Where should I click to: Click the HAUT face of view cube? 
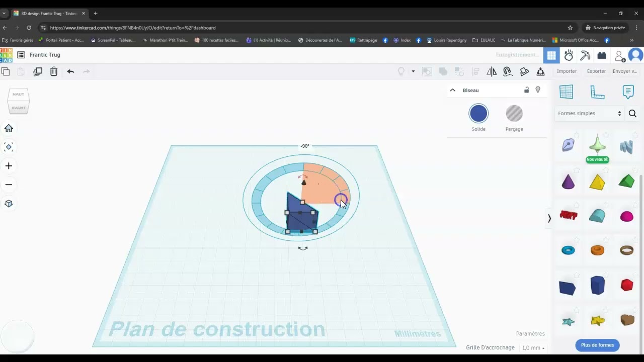(x=19, y=95)
